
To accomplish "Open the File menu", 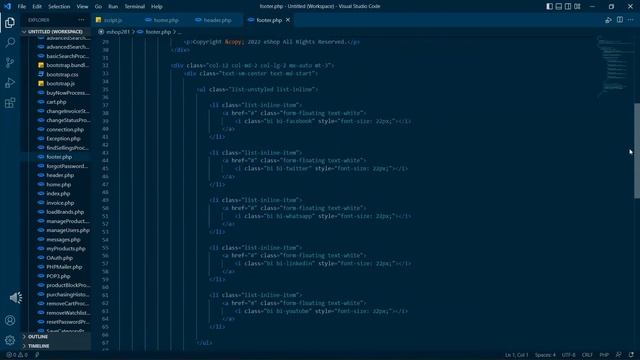I will click(x=22, y=7).
